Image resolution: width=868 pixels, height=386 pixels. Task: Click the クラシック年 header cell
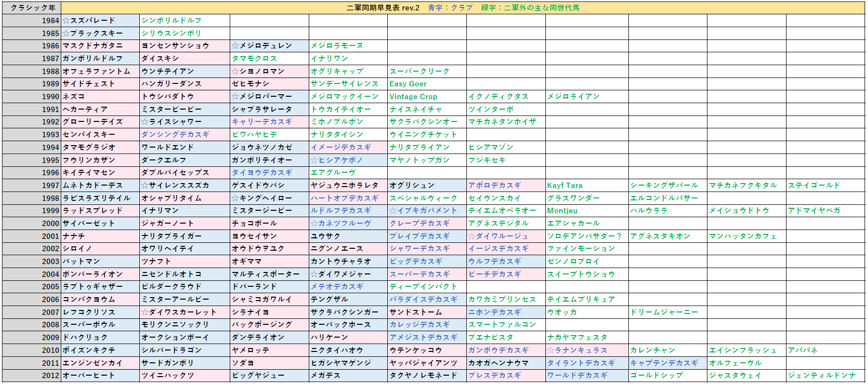pos(32,7)
